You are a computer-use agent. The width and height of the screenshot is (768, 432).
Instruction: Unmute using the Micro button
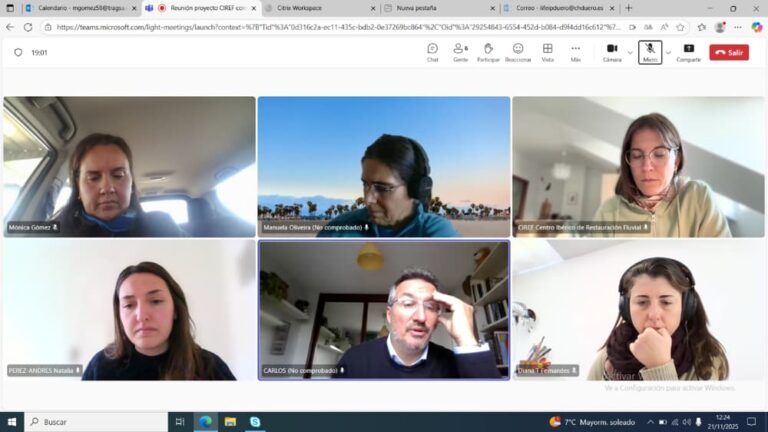650,52
